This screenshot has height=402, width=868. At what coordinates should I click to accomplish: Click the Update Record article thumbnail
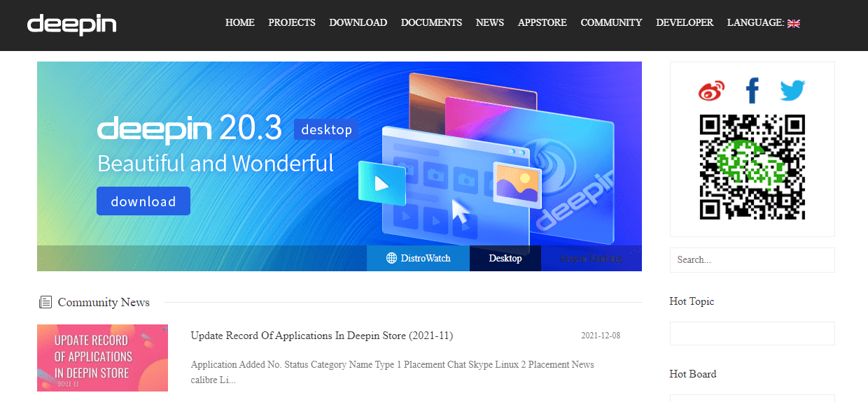pyautogui.click(x=102, y=357)
